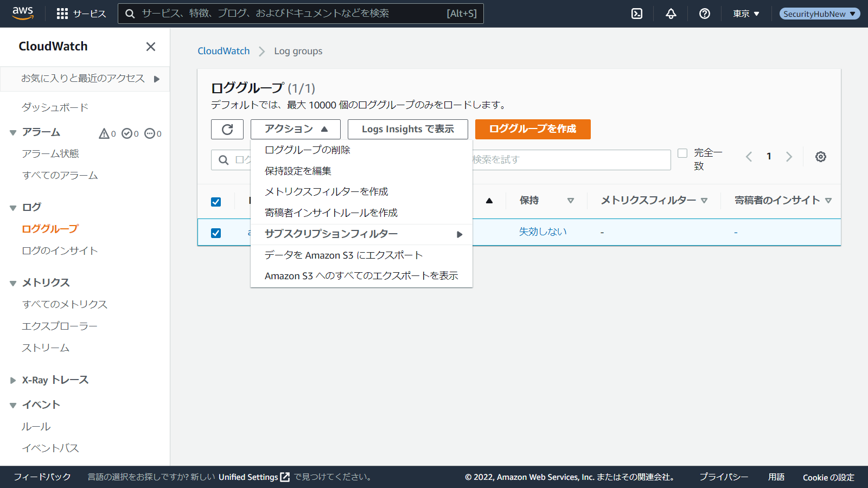
Task: Click the AWS logo home icon
Action: click(23, 13)
